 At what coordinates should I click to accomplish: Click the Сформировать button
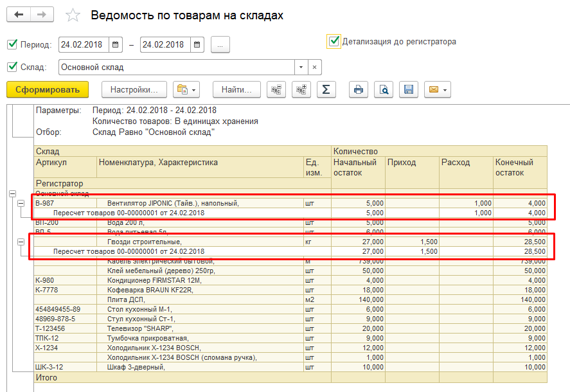point(48,89)
